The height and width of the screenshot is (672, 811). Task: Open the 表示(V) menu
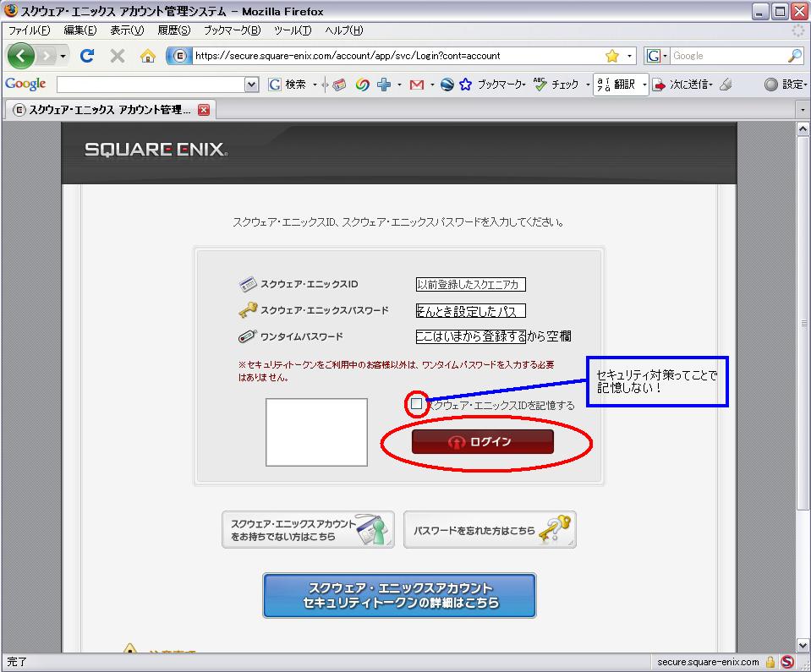click(127, 30)
